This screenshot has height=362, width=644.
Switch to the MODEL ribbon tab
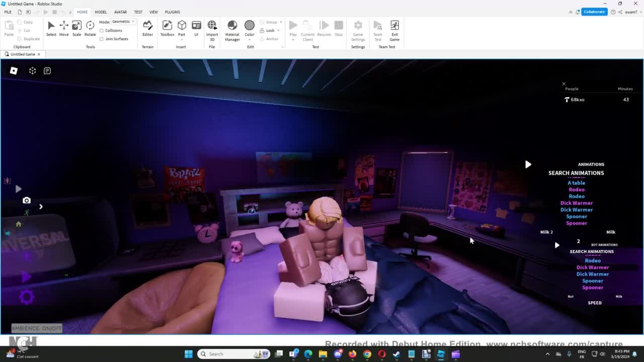101,12
